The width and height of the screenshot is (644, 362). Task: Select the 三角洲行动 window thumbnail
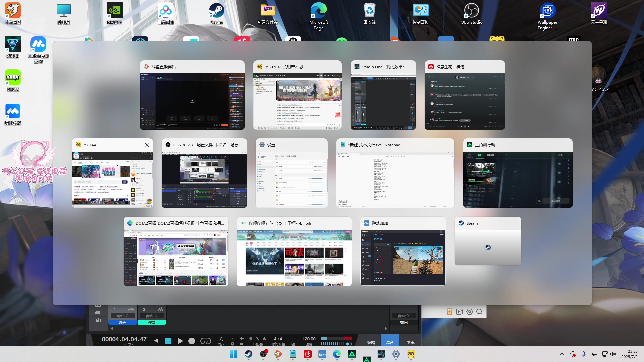pyautogui.click(x=518, y=173)
